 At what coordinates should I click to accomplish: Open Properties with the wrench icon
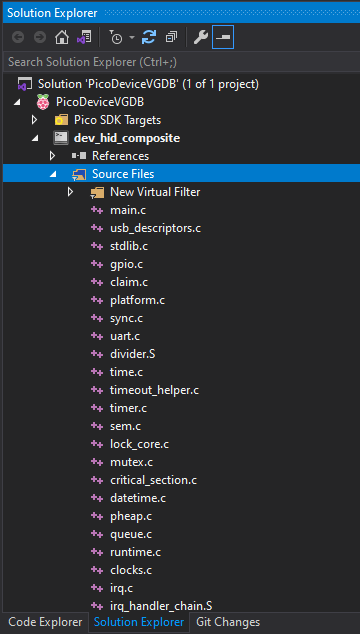coord(200,38)
